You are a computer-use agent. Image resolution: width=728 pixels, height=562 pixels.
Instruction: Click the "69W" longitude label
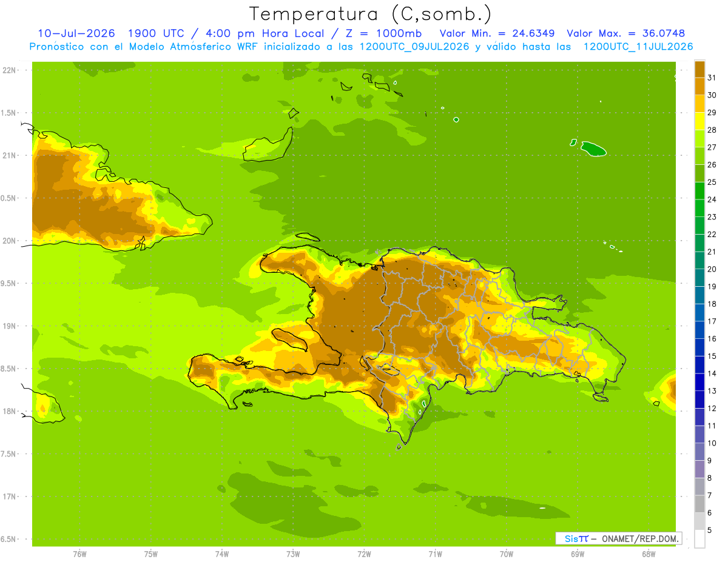point(578,554)
